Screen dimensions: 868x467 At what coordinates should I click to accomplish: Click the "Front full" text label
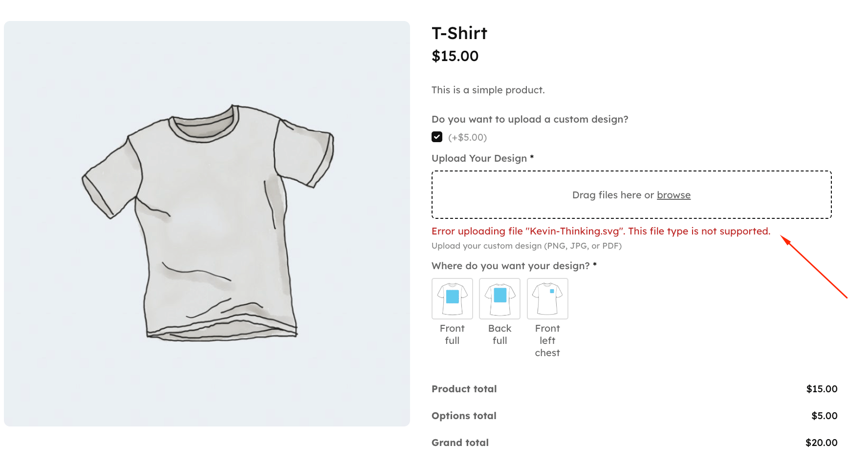click(452, 335)
